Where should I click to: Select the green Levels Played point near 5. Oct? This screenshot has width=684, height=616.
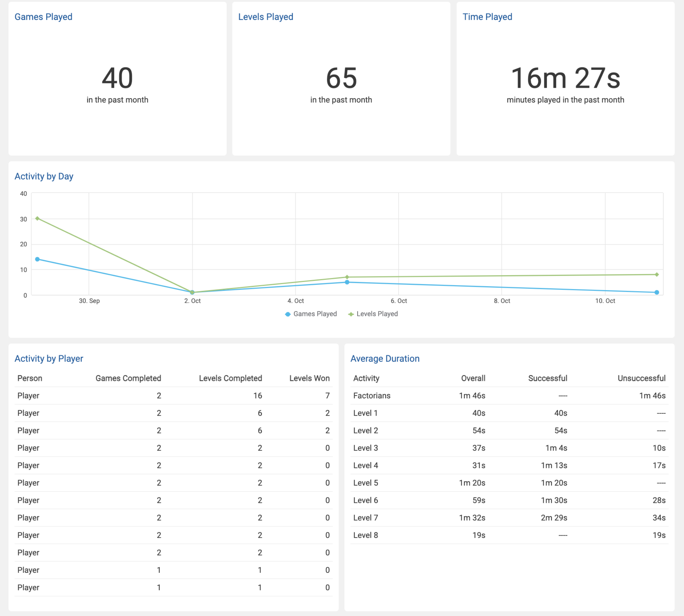point(347,277)
